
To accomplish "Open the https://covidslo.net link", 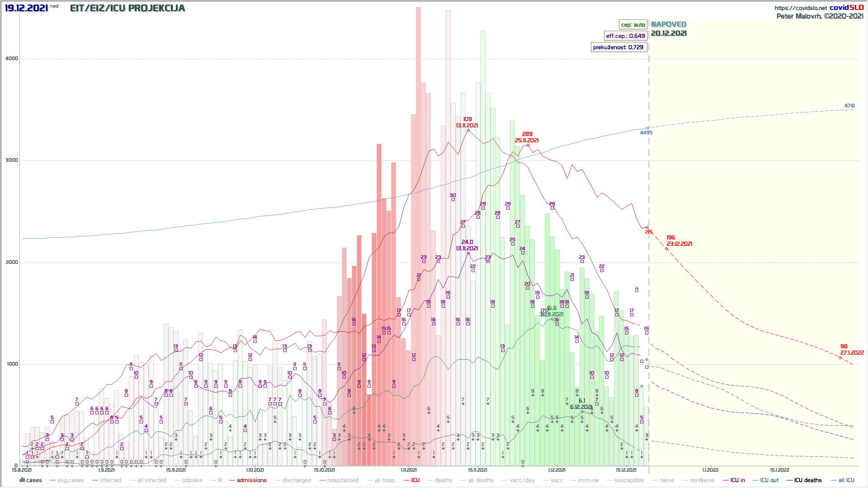I will tap(801, 8).
